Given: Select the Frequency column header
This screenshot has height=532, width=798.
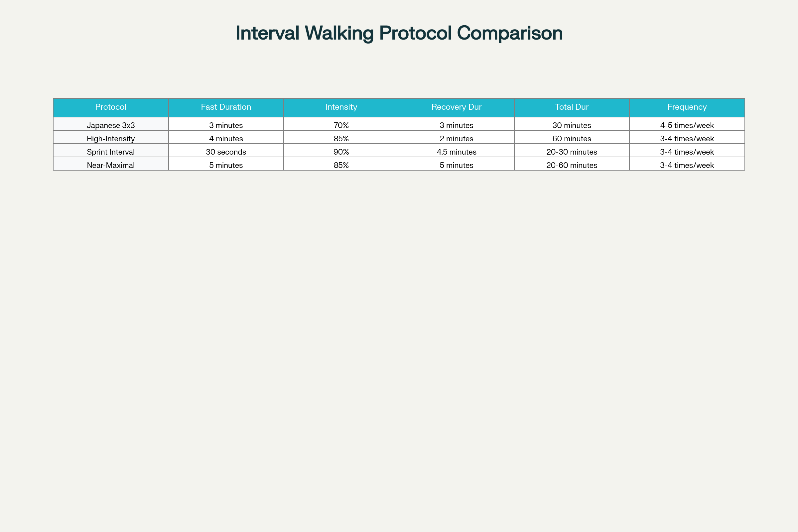Looking at the screenshot, I should pos(687,107).
